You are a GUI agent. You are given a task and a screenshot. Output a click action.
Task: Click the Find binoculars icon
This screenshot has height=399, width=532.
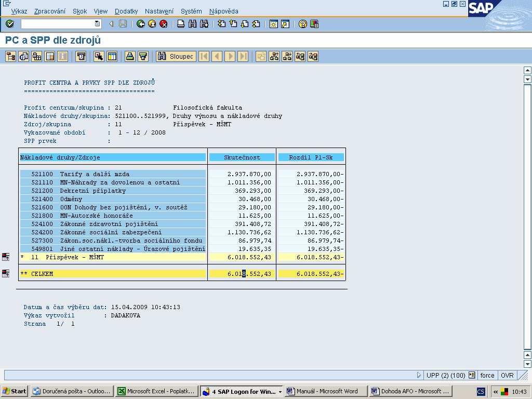point(192,24)
